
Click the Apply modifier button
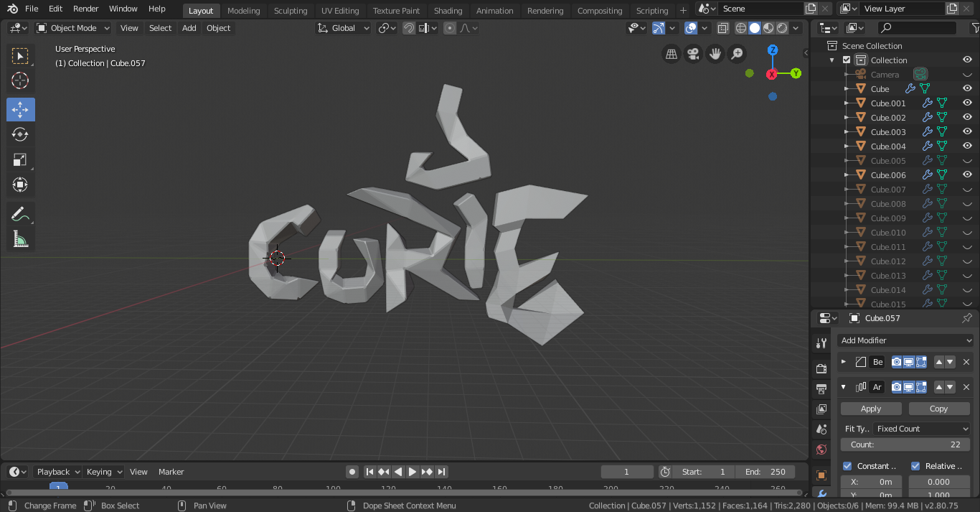tap(871, 409)
